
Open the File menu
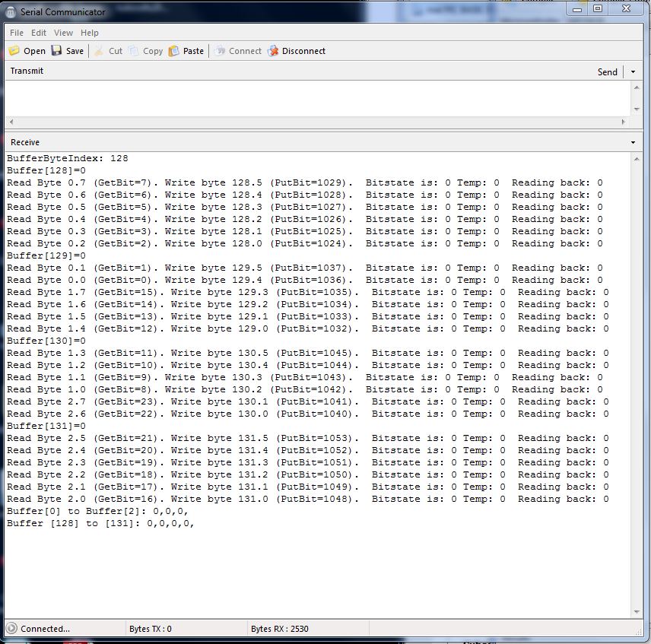[17, 33]
